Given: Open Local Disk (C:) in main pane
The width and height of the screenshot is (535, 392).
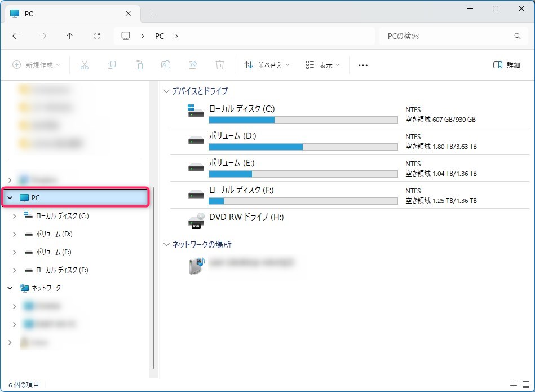Looking at the screenshot, I should [x=241, y=109].
